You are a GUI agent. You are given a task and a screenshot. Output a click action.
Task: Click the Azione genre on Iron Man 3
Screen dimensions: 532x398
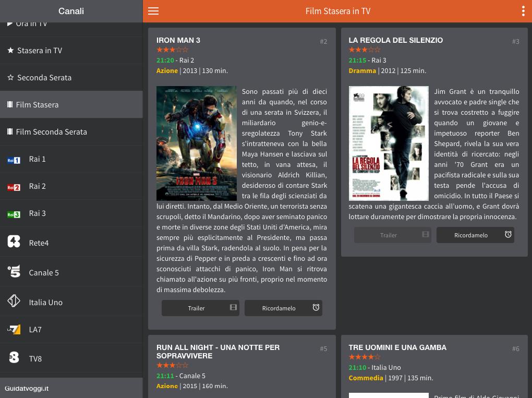pyautogui.click(x=167, y=70)
